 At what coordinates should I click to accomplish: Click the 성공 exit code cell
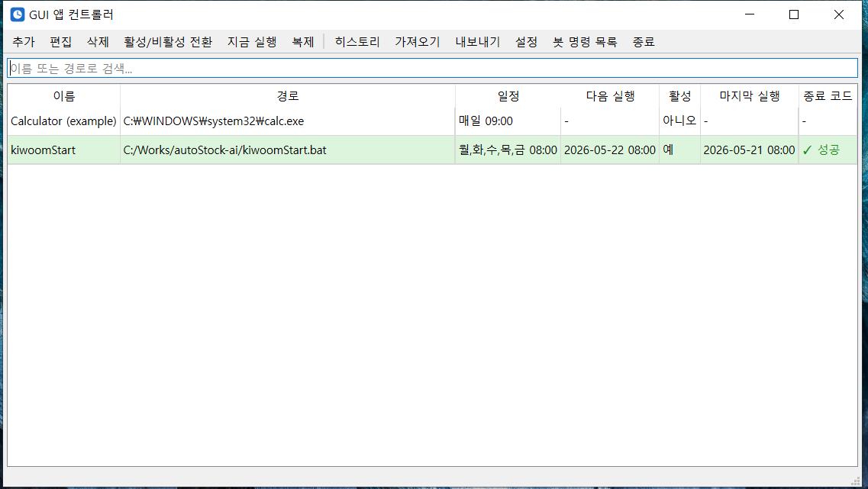(828, 150)
